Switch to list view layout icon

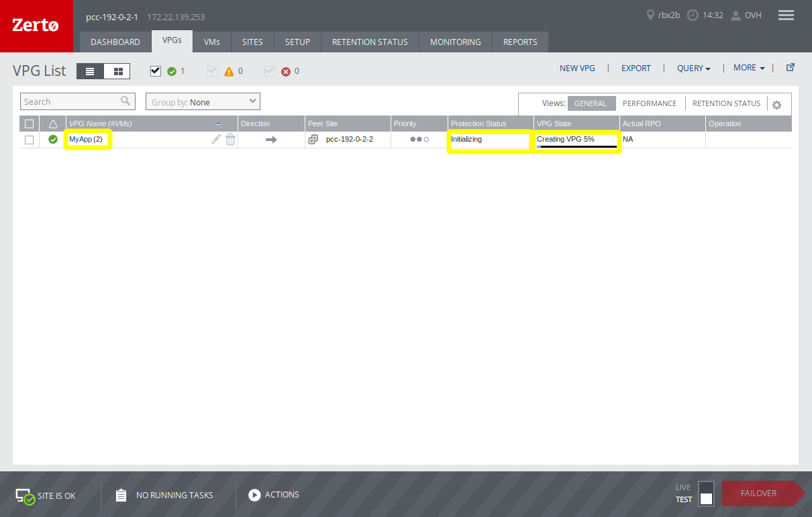click(90, 71)
